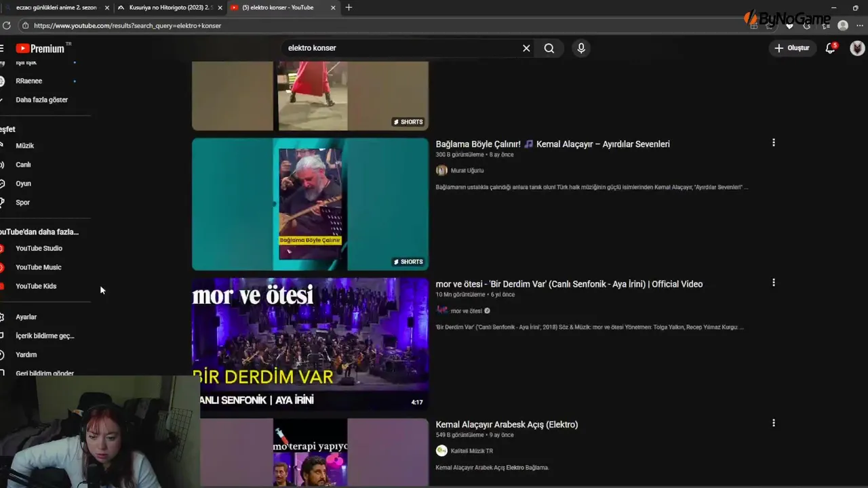This screenshot has width=868, height=488.
Task: Play the Kemal Alaçayır Arabesk thumbnail
Action: [310, 453]
